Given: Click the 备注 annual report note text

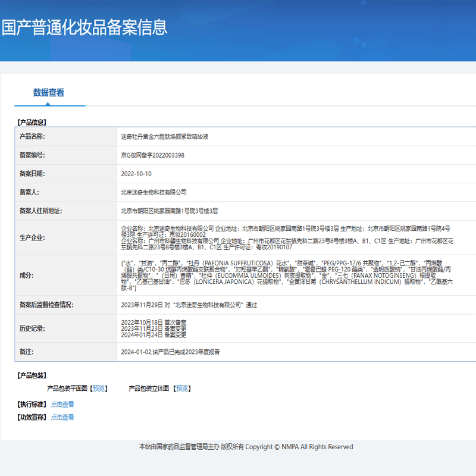Looking at the screenshot, I should click(170, 352).
